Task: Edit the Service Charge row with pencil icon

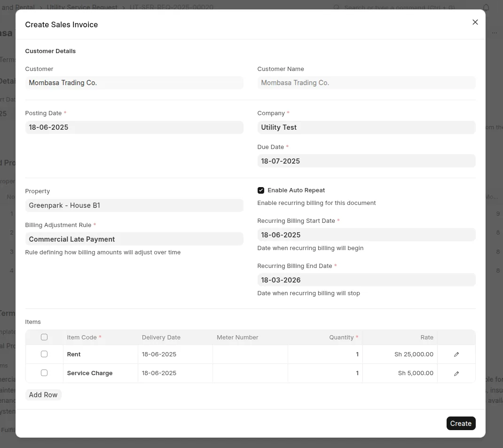Action: coord(456,373)
